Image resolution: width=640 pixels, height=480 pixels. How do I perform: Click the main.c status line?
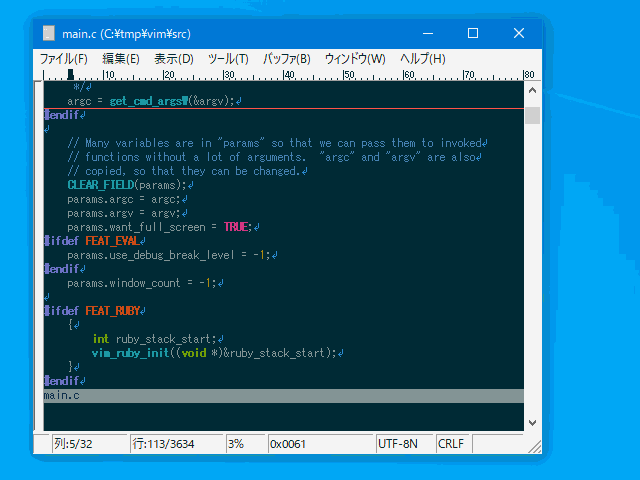[x=284, y=396]
